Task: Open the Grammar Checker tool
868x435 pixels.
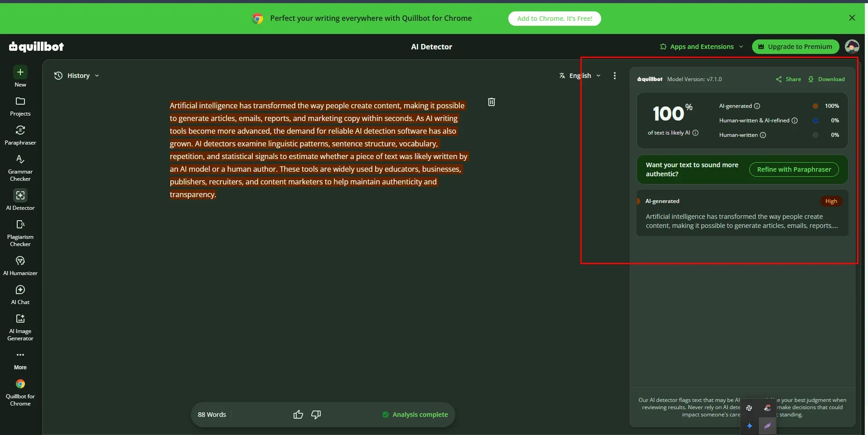Action: point(20,168)
